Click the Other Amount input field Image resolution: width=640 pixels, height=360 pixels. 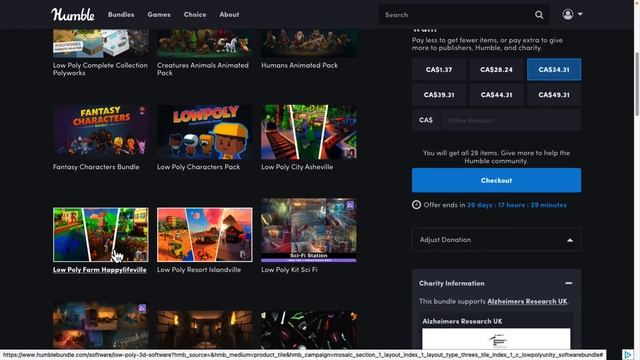coord(511,120)
